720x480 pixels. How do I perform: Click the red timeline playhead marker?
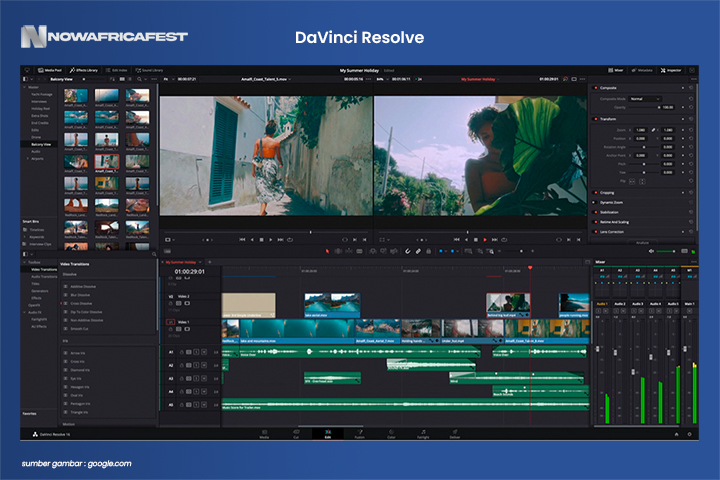click(x=530, y=267)
